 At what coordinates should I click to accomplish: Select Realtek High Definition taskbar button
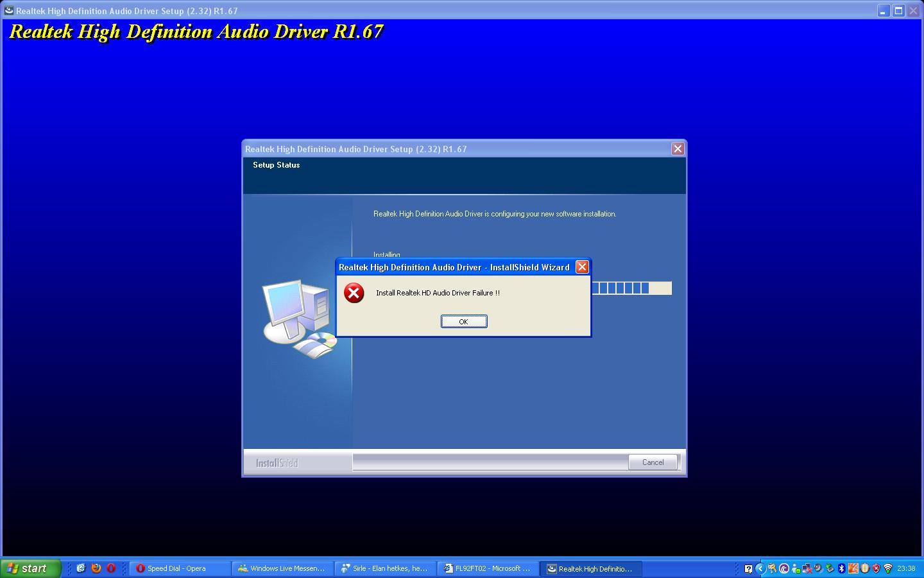point(591,568)
